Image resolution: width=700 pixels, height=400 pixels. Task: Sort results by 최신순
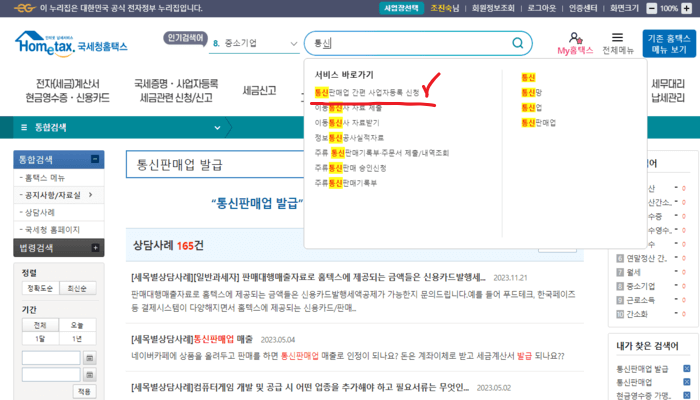(x=77, y=288)
